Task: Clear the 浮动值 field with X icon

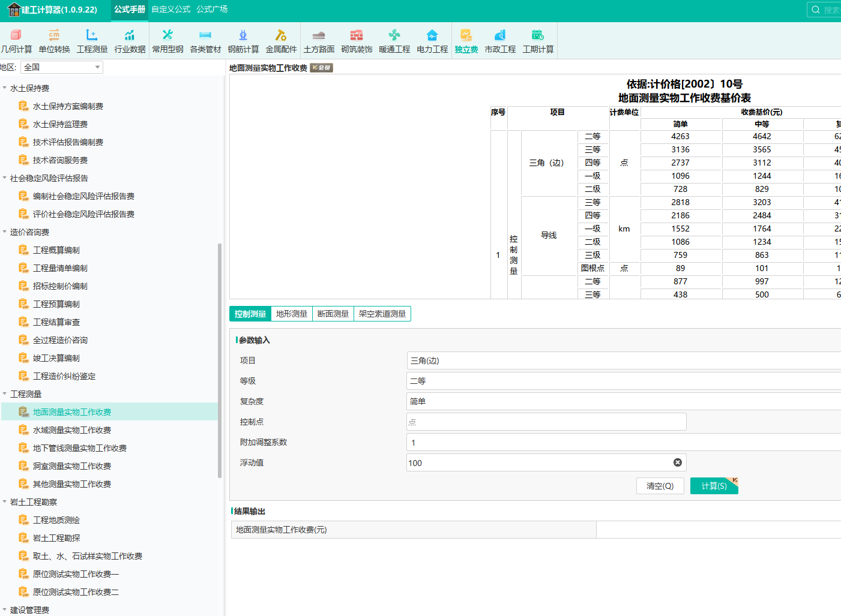Action: click(x=678, y=462)
